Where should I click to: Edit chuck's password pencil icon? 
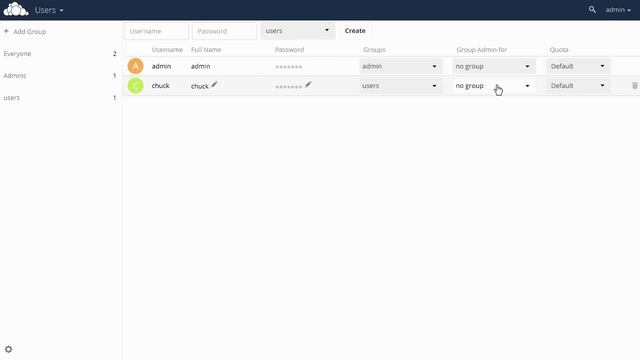coord(308,84)
